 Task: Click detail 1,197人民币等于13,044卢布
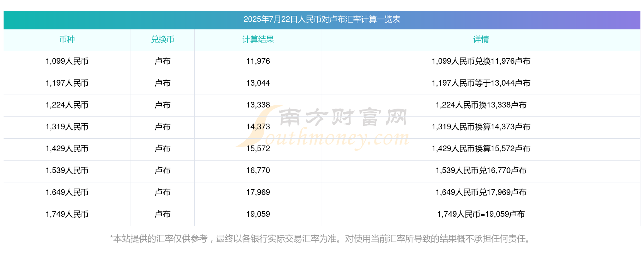481,83
